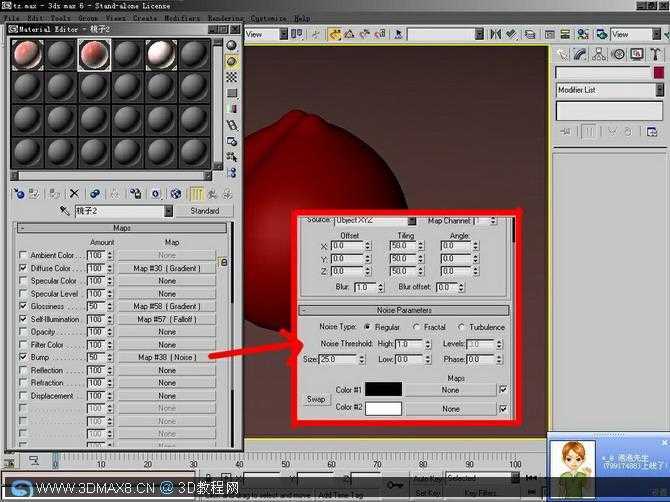Select the third material sample slot
This screenshot has width=670, height=502.
(x=94, y=55)
